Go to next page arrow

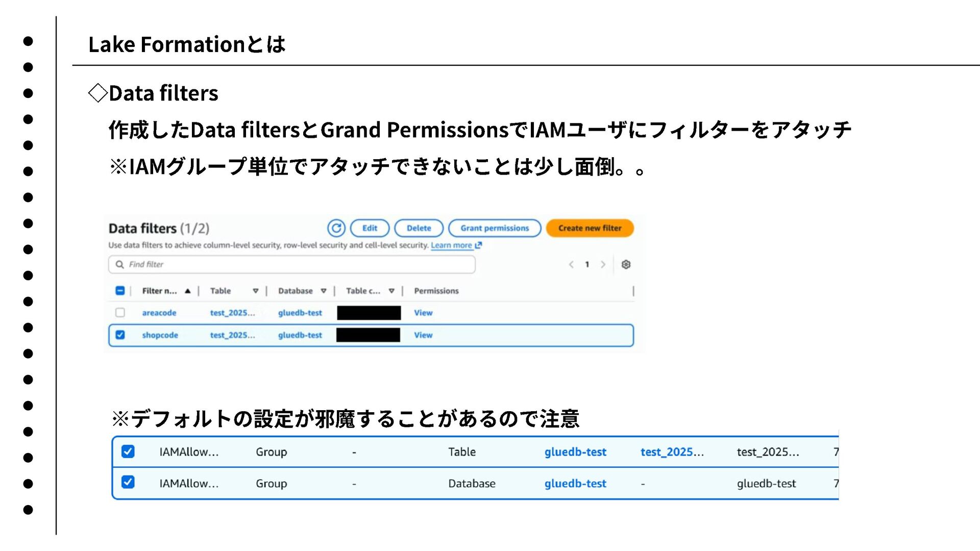click(603, 264)
